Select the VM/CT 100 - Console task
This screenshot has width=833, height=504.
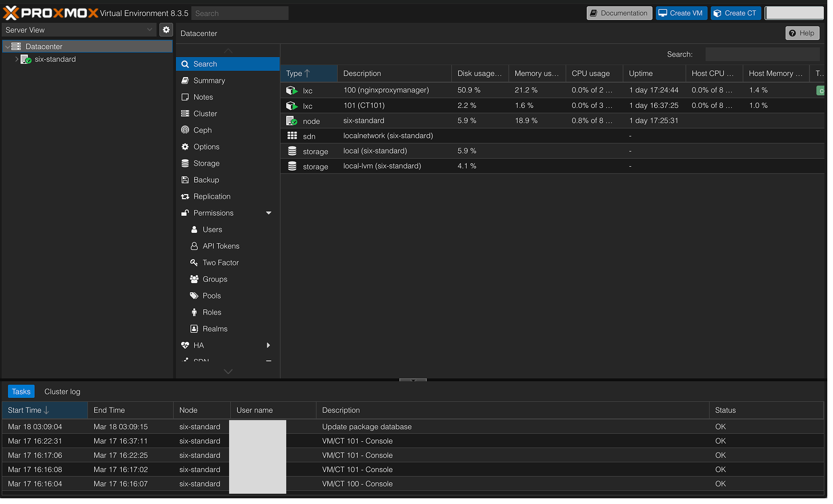pyautogui.click(x=413, y=483)
